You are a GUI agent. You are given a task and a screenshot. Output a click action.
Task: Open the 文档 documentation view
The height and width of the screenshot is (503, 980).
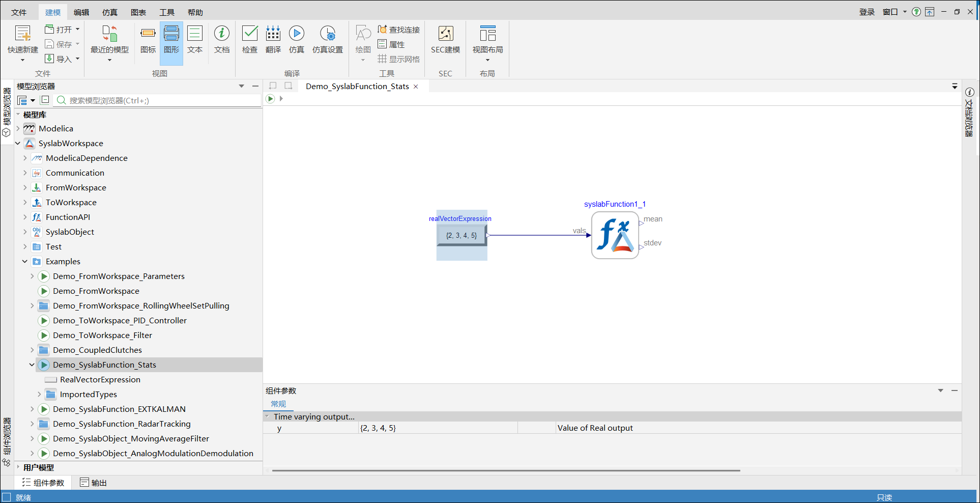pyautogui.click(x=222, y=39)
